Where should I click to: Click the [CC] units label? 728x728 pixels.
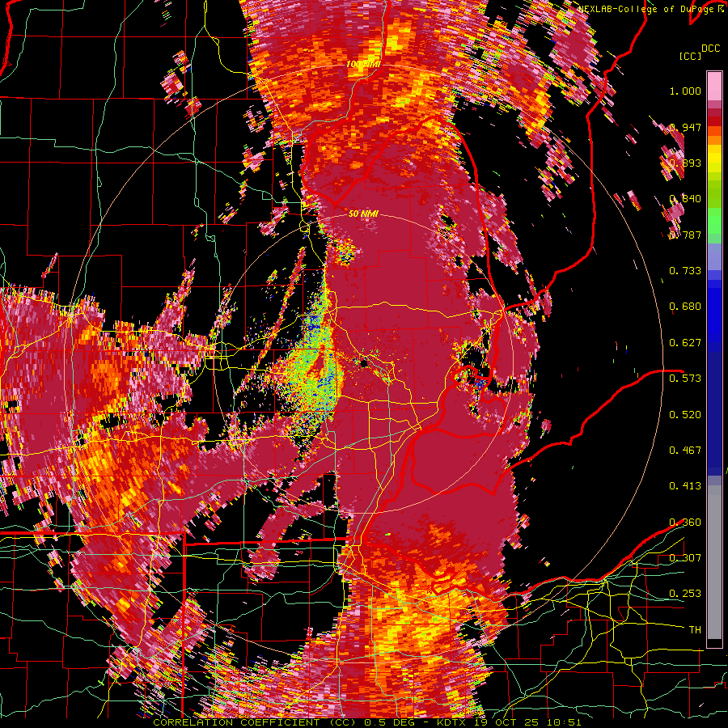(x=690, y=56)
